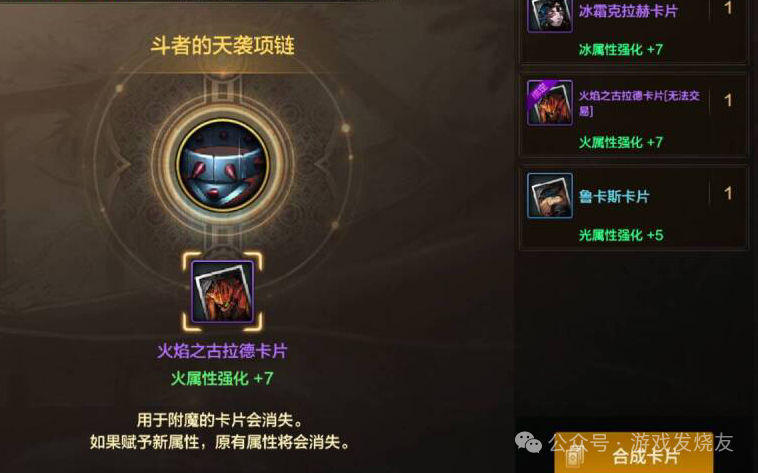The width and height of the screenshot is (758, 473).
Task: Click the purple bound ribbon on the 古拉德 card
Action: [x=539, y=90]
